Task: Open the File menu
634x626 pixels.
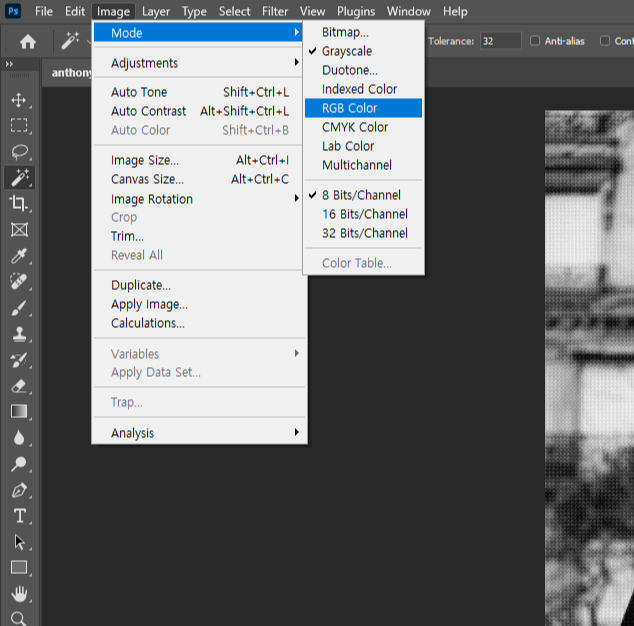Action: coord(44,11)
